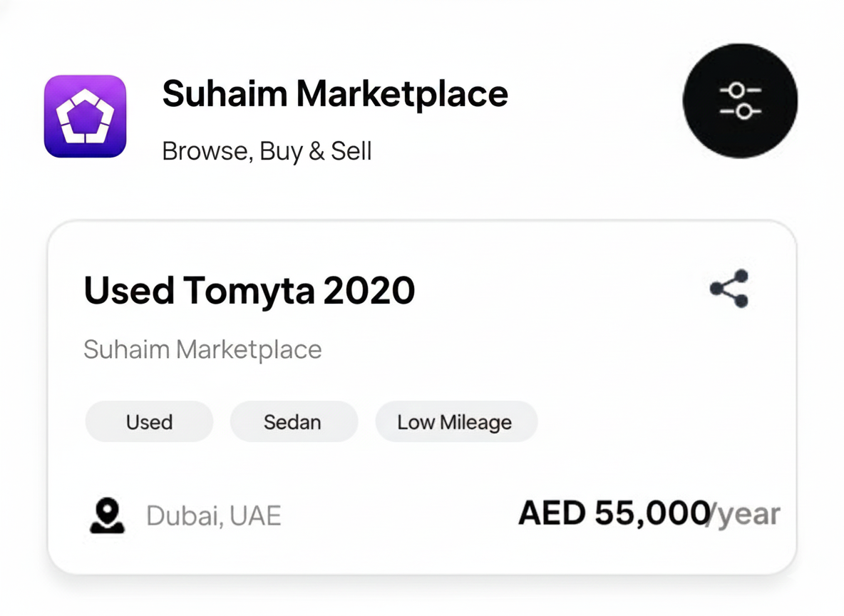Toggle the Used filter chip

click(149, 421)
